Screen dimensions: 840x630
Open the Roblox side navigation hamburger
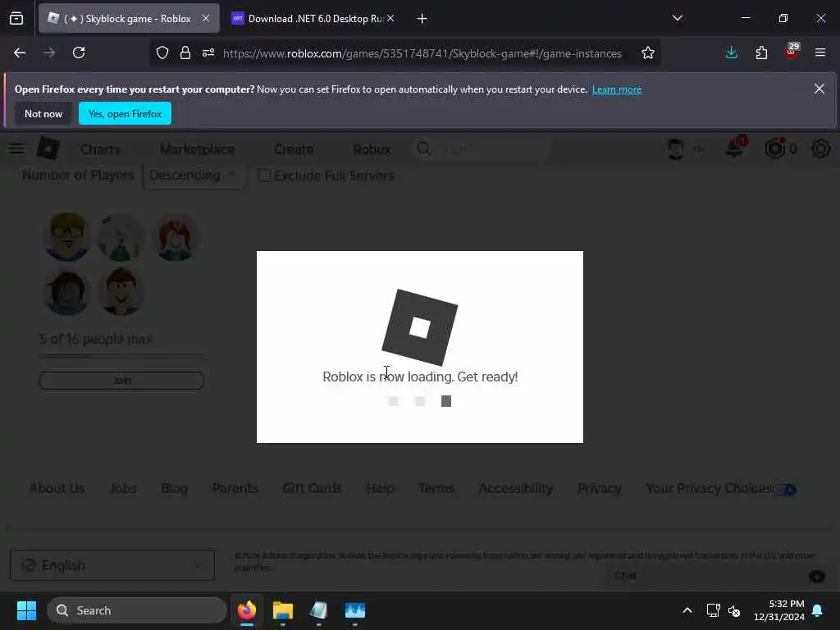point(16,148)
